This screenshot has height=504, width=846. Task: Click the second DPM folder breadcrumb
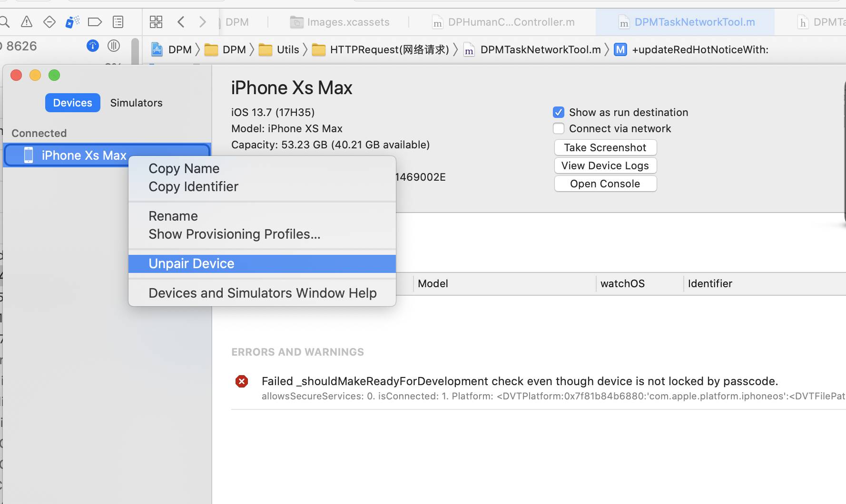tap(225, 49)
